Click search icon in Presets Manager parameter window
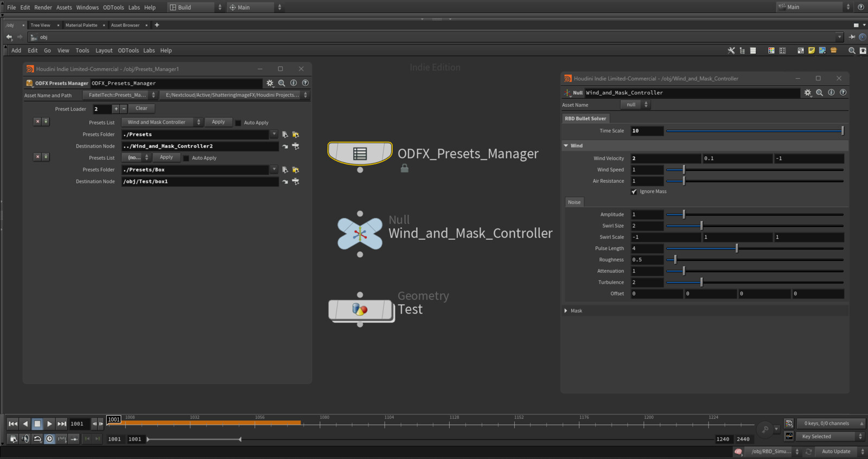The height and width of the screenshot is (459, 868). click(x=282, y=83)
